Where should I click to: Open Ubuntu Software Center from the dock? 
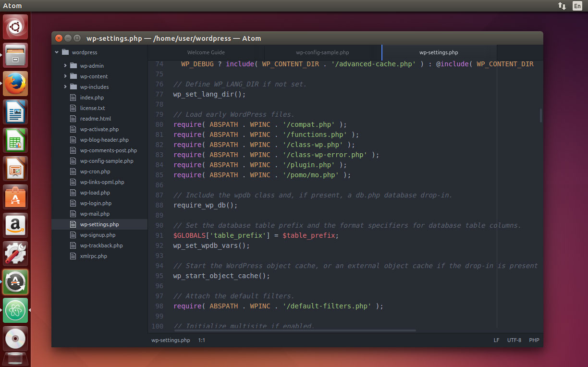coord(15,196)
